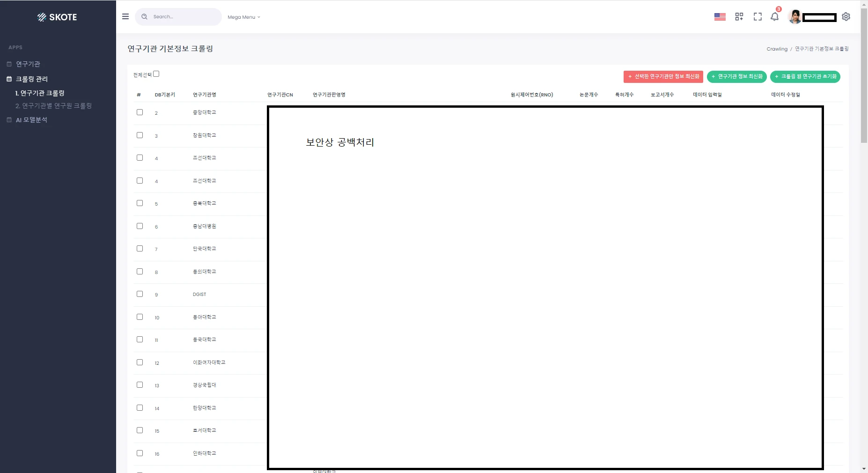Select 2. 연구기관별 연구원 크롤링 menu item

[x=54, y=105]
